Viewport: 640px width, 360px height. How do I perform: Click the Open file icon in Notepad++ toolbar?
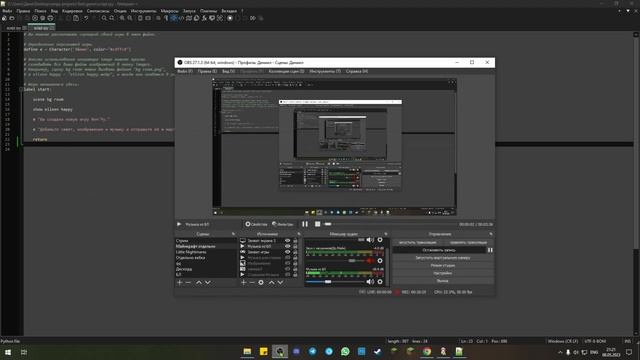[11, 18]
